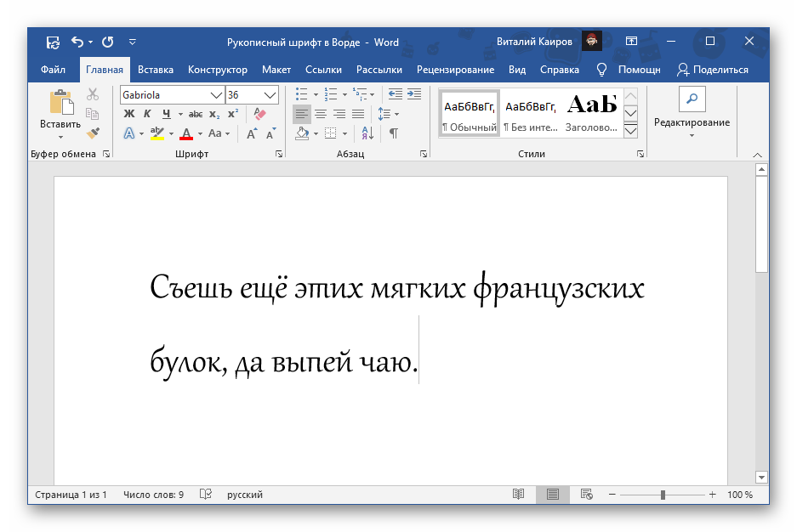
Task: Open the Файл tab
Action: coord(53,70)
